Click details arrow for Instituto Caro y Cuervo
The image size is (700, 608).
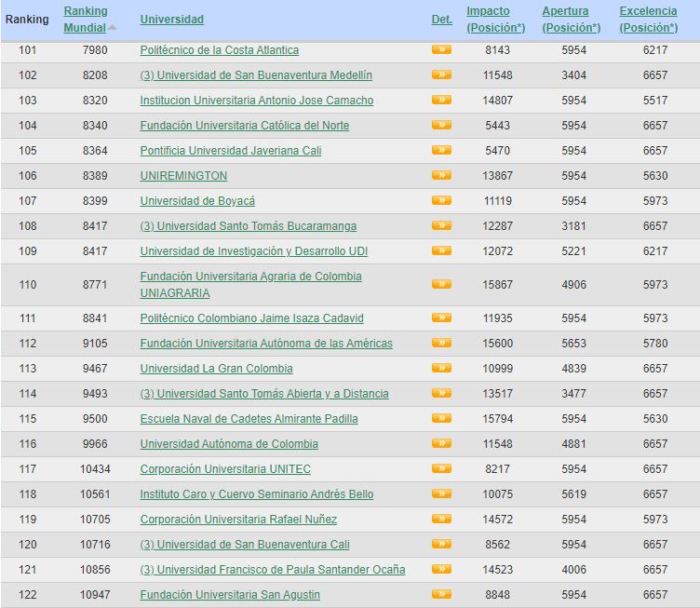(x=441, y=493)
